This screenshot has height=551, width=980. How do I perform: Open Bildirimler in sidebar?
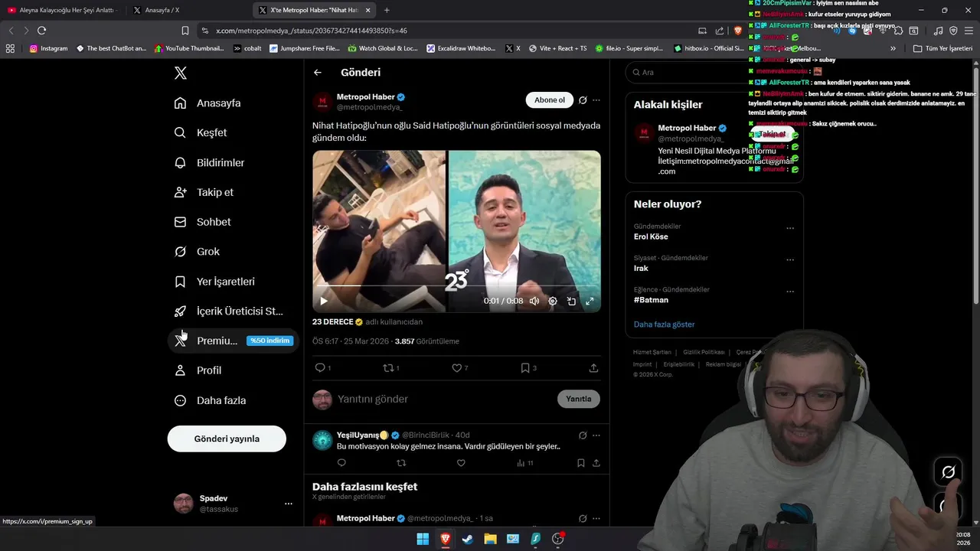point(210,162)
